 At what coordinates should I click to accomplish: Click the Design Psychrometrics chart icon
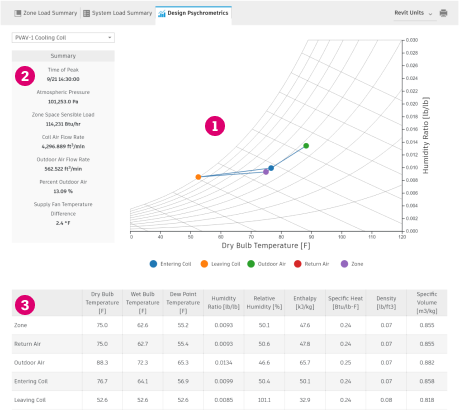tap(162, 13)
